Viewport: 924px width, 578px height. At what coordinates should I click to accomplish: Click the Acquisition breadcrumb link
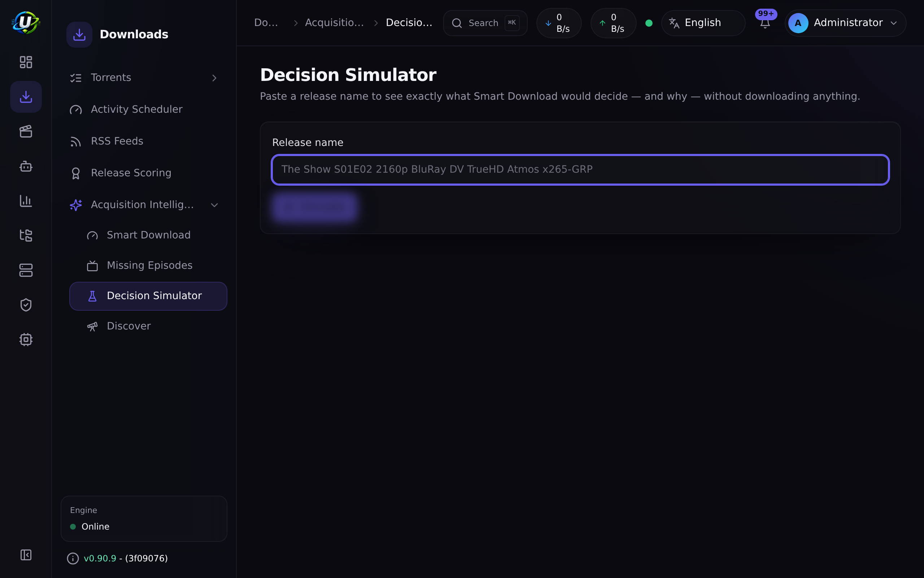[x=334, y=23]
